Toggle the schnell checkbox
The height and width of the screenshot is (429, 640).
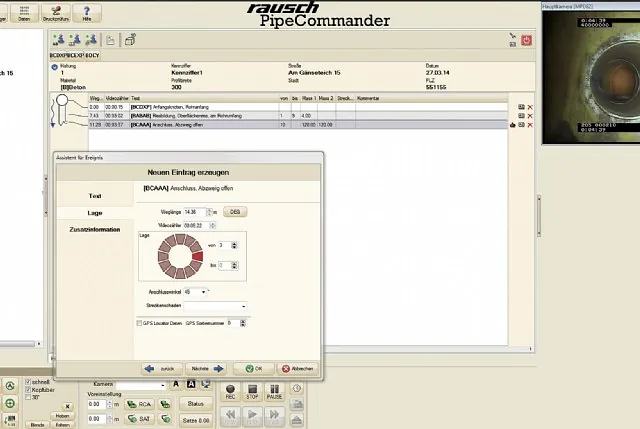click(28, 382)
